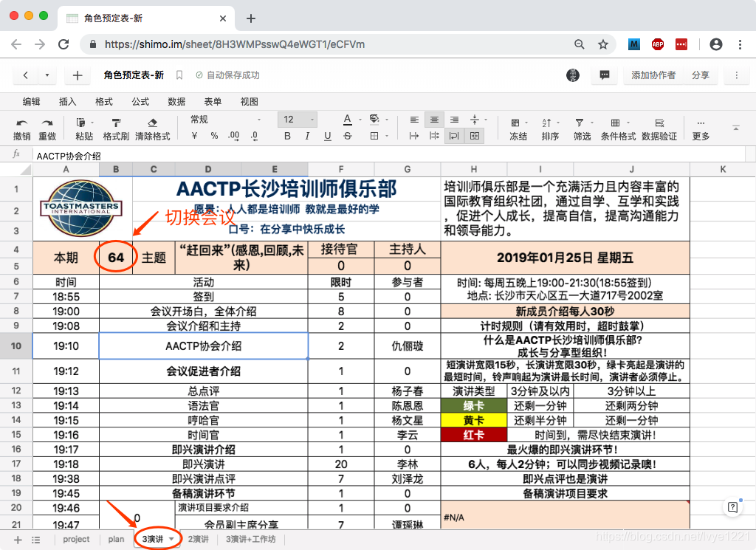The width and height of the screenshot is (756, 550).
Task: Click the new document plus button
Action: tap(77, 75)
